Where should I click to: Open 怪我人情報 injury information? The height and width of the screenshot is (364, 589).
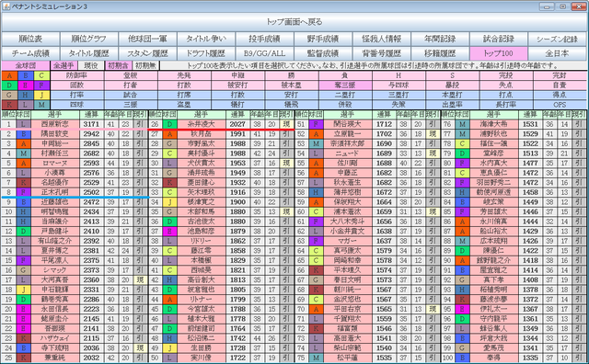(x=382, y=39)
